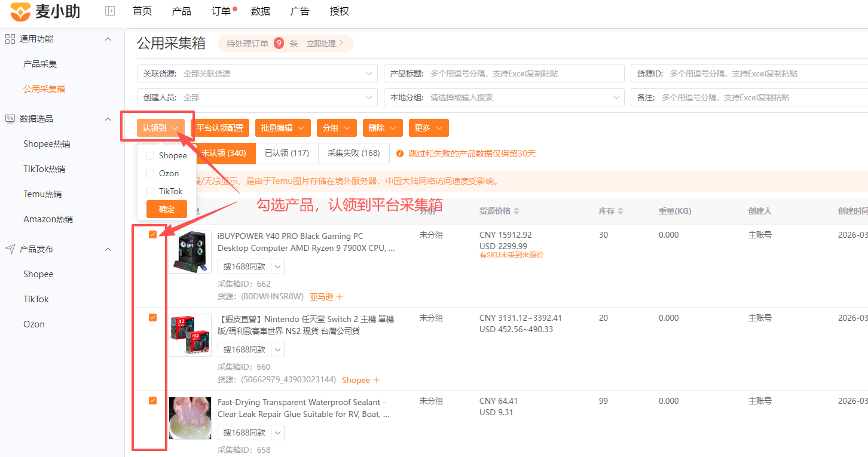Viewport: 868px width, 457px height.
Task: Open Amazon热销 in sidebar
Action: (x=48, y=219)
